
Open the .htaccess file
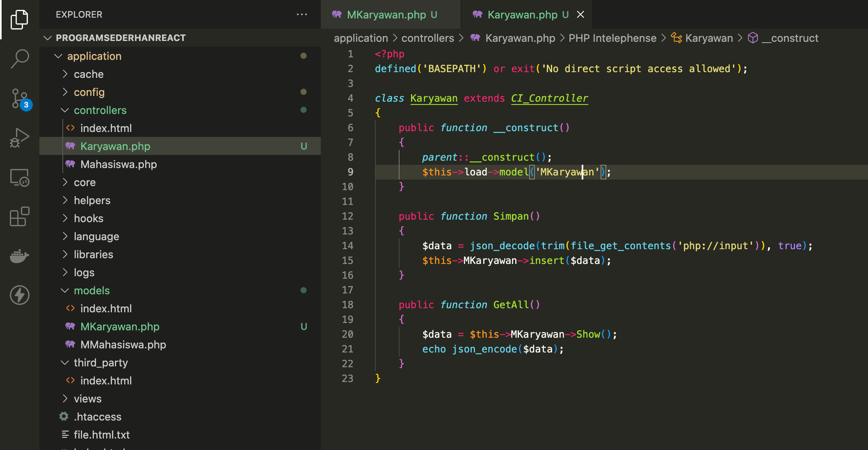[98, 417]
